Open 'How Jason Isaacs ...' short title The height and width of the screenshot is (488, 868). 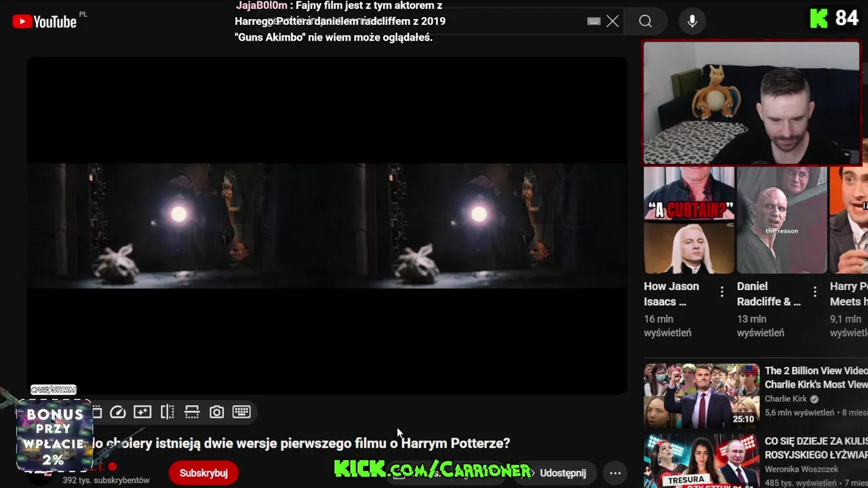click(671, 294)
